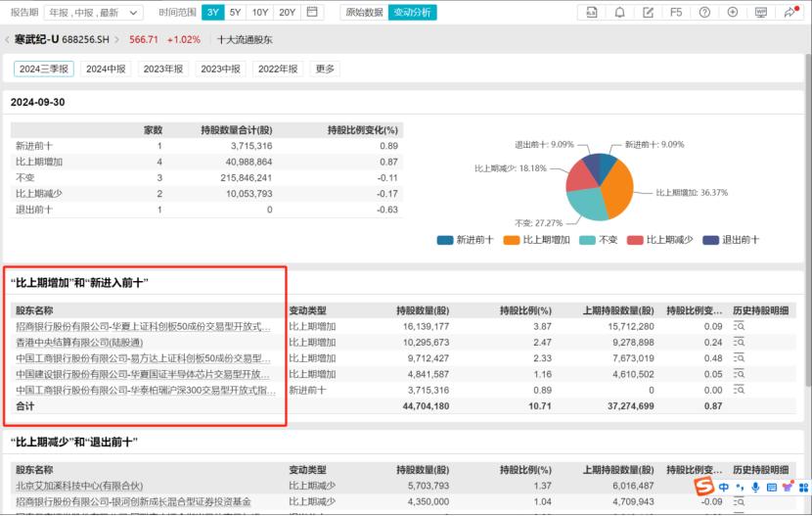The height and width of the screenshot is (516, 812).
Task: Open the help question mark icon
Action: [704, 12]
